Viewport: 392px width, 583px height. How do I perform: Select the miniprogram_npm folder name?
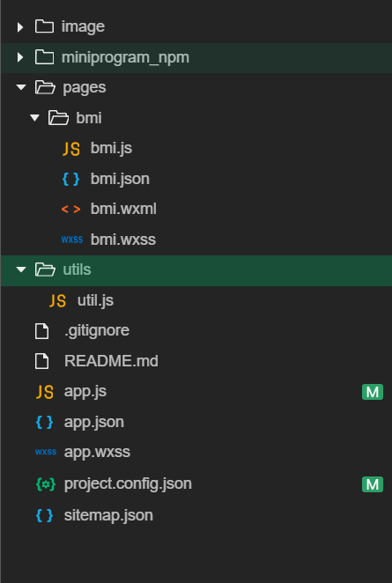coord(125,57)
